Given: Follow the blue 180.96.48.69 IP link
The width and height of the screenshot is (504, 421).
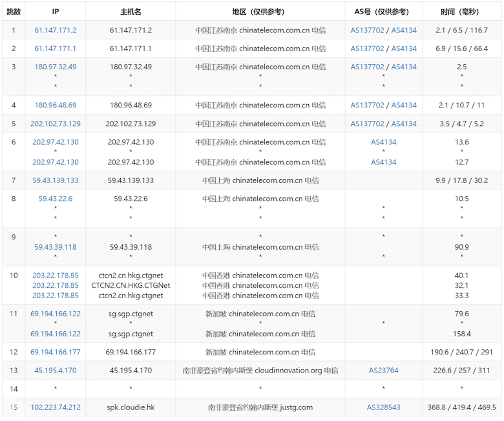Looking at the screenshot, I should pos(56,105).
